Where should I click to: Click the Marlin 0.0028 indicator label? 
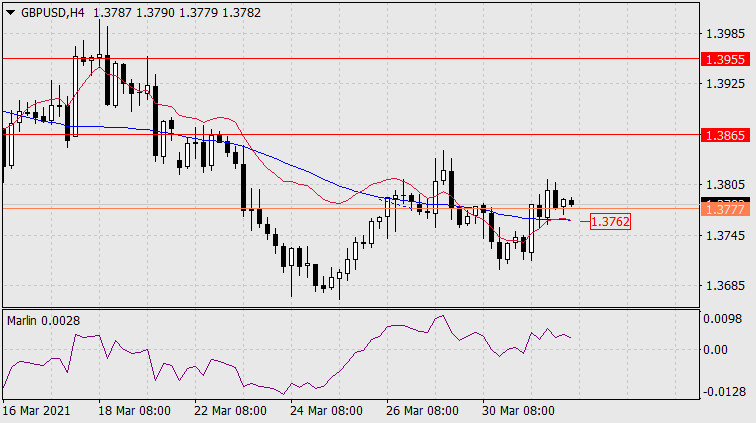coord(43,321)
